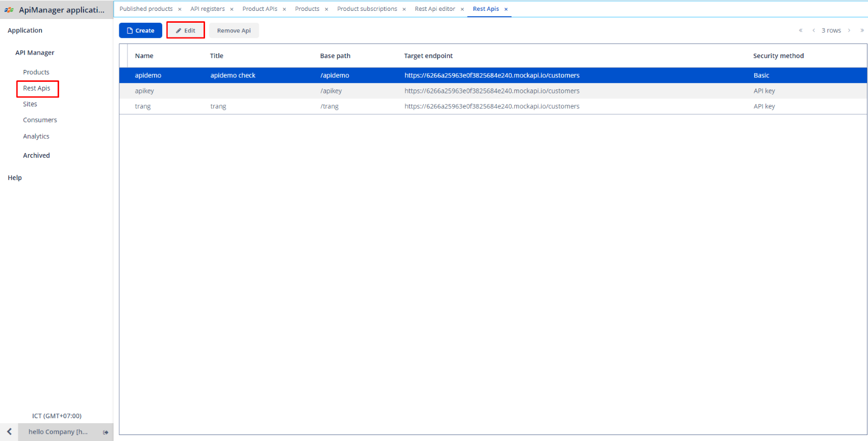Switch to the Product APIs tab
This screenshot has height=441, width=868.
pyautogui.click(x=259, y=9)
